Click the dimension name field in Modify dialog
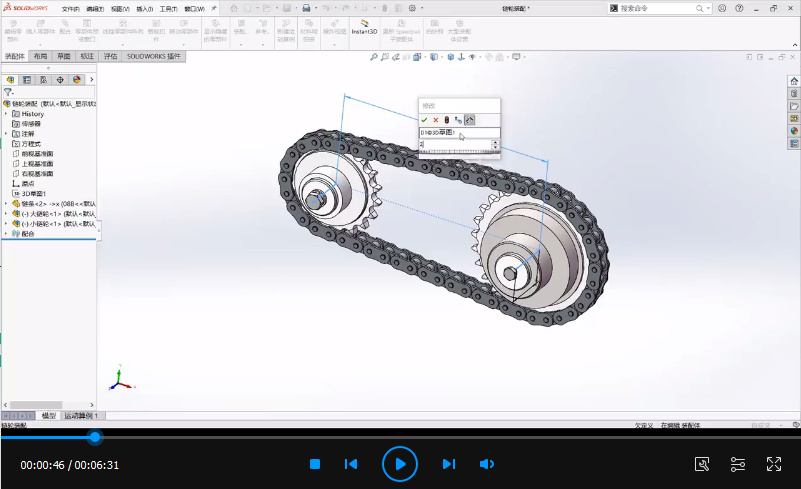Screen dimensions: 801x489 tap(459, 132)
